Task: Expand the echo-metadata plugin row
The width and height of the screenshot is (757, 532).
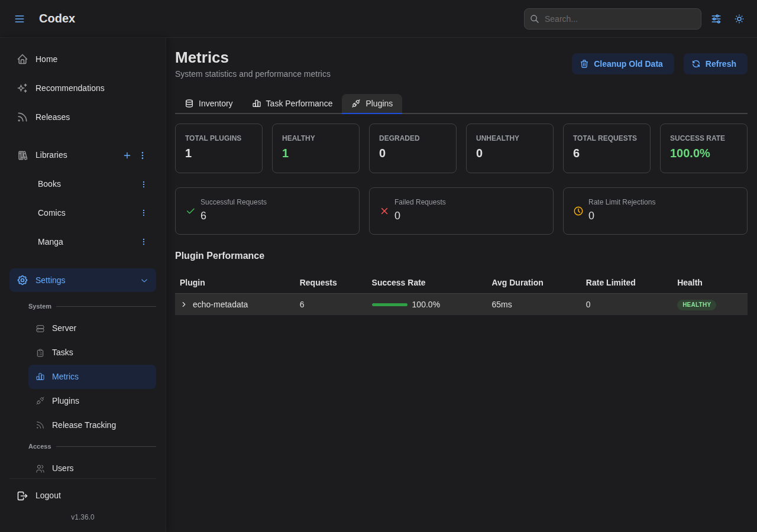Action: (x=184, y=304)
